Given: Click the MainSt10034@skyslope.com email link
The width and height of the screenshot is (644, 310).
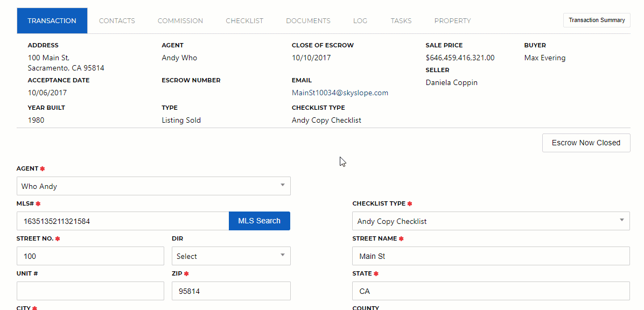Looking at the screenshot, I should coord(340,93).
